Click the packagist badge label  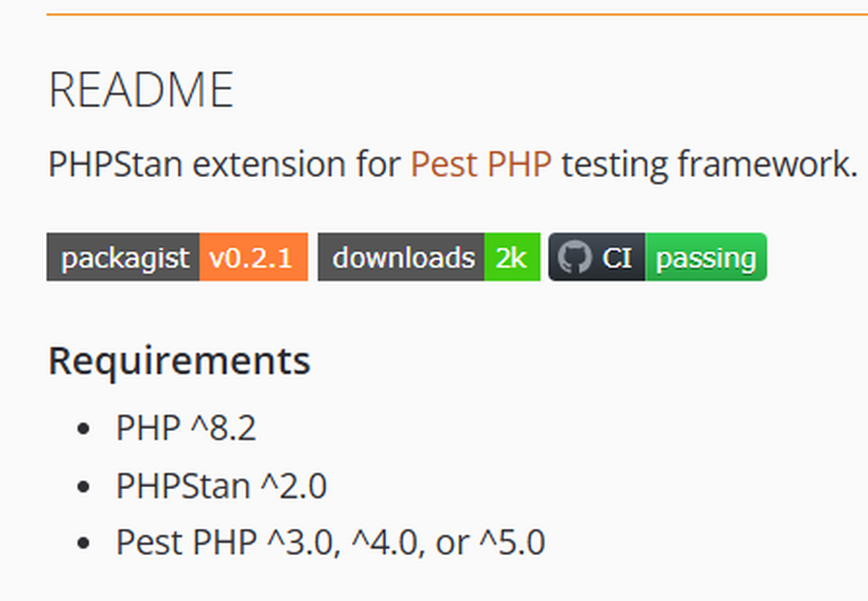click(124, 257)
